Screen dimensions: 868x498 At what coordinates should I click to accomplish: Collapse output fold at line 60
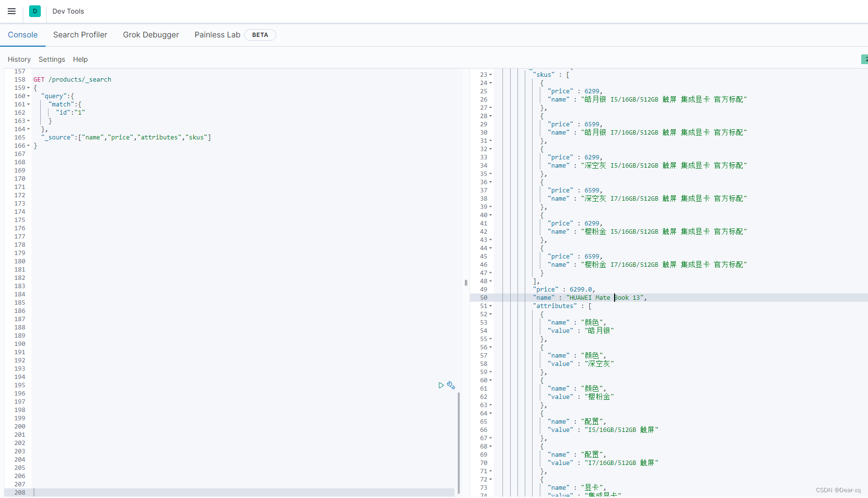pyautogui.click(x=490, y=380)
